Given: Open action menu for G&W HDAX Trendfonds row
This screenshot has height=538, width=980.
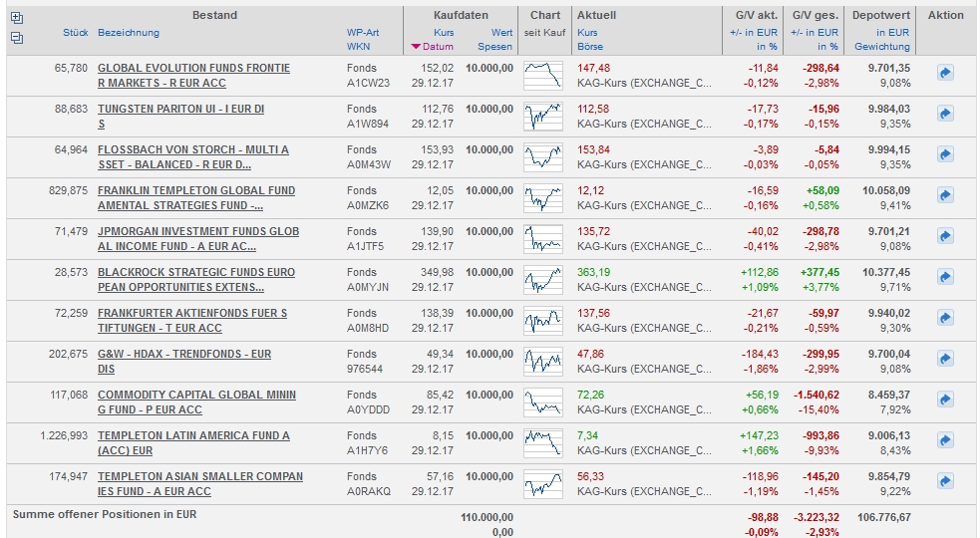Looking at the screenshot, I should point(945,359).
